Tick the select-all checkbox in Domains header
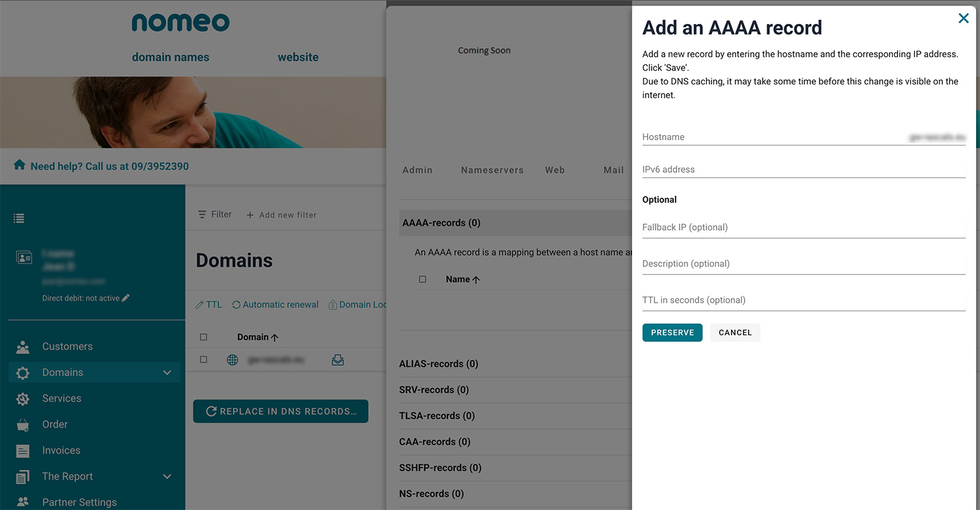 pos(204,337)
